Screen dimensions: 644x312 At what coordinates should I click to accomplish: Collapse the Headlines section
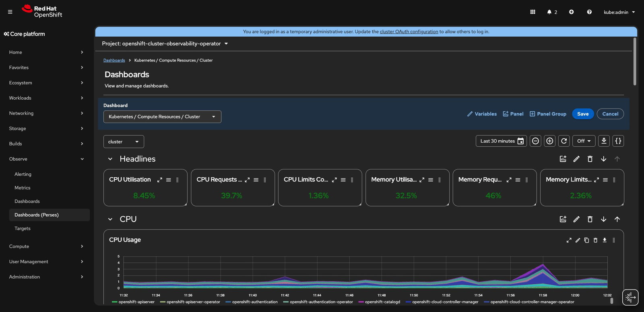point(110,159)
